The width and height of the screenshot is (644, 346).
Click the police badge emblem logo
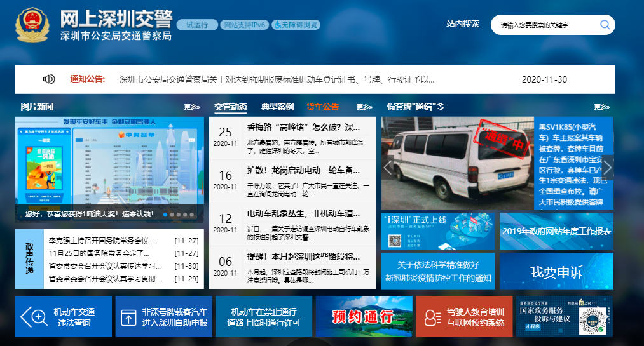(x=32, y=25)
